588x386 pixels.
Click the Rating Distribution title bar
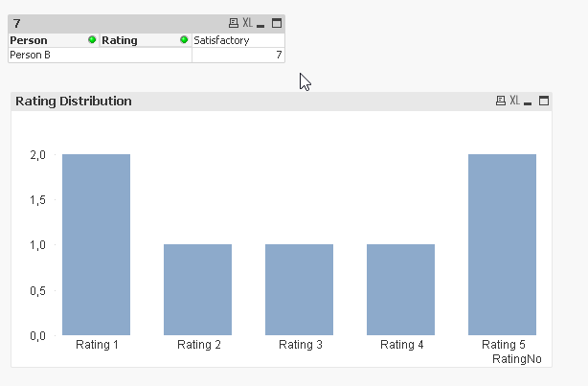point(239,101)
